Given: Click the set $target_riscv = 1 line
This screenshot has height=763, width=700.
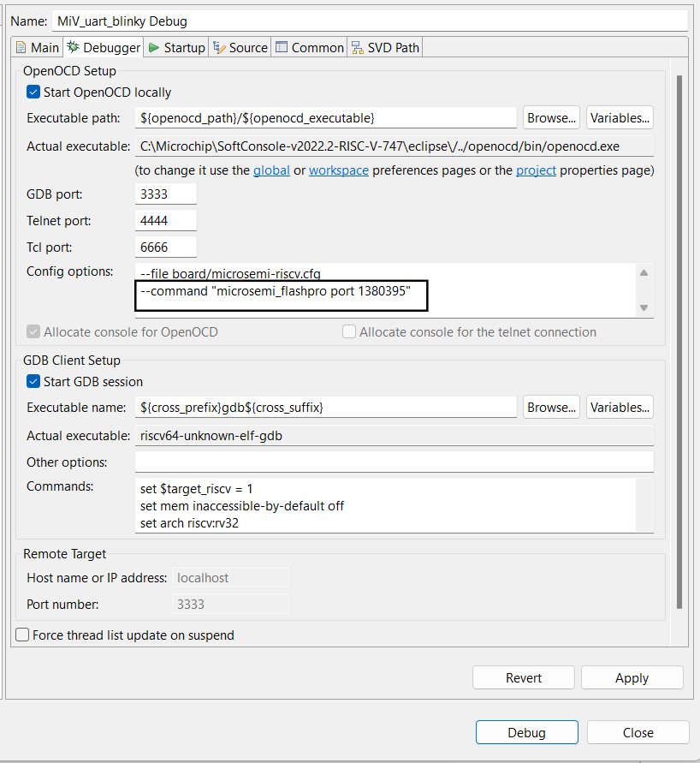Looking at the screenshot, I should tap(196, 489).
